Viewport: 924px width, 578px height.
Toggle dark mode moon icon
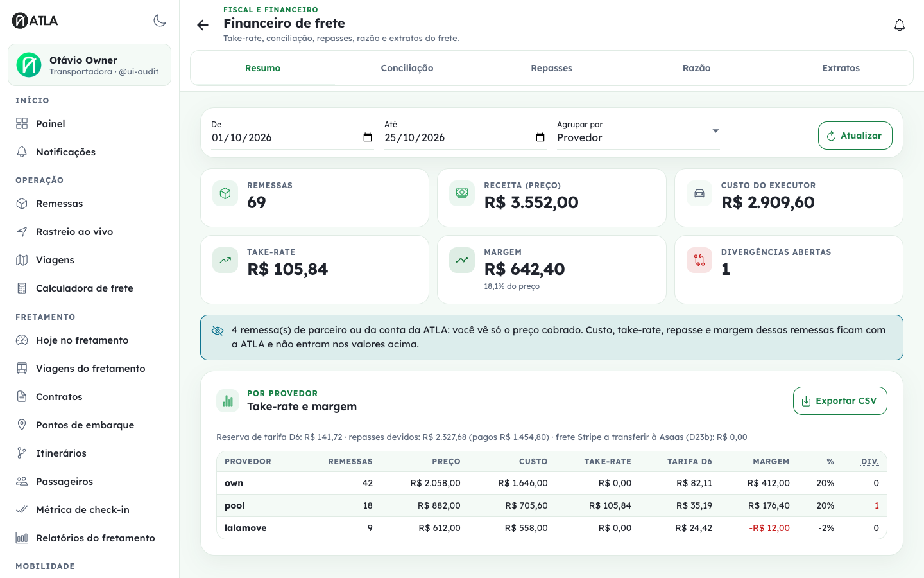point(160,21)
